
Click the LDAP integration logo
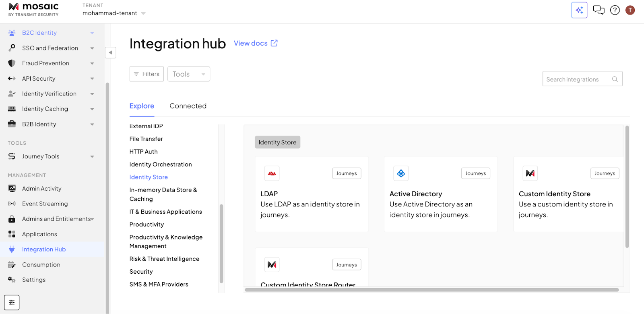(272, 173)
